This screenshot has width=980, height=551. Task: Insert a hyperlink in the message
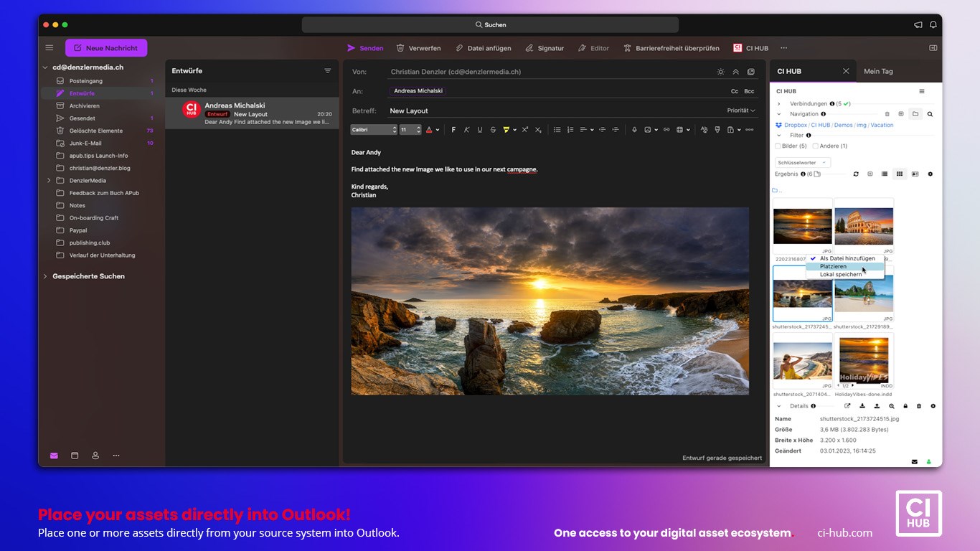pos(666,130)
